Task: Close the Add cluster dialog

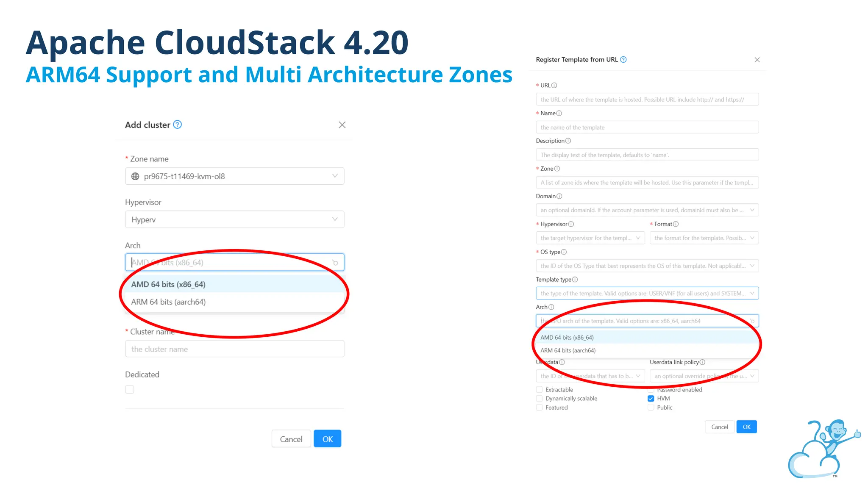Action: click(342, 125)
